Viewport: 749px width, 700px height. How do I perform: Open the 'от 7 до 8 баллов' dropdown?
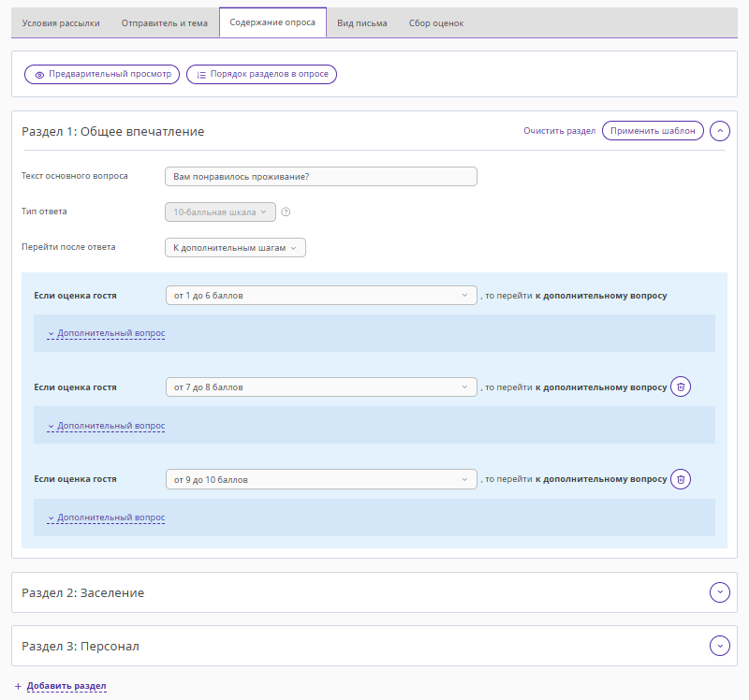point(320,387)
